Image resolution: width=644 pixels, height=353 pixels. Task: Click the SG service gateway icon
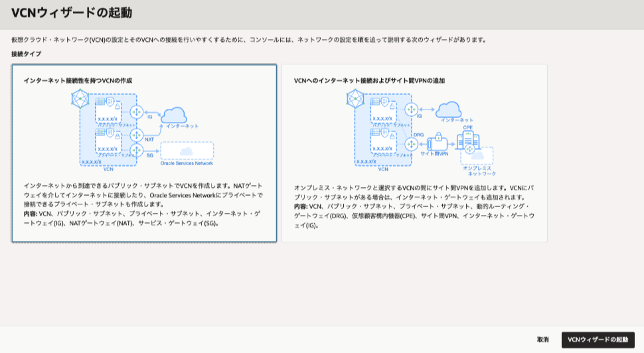(x=138, y=150)
